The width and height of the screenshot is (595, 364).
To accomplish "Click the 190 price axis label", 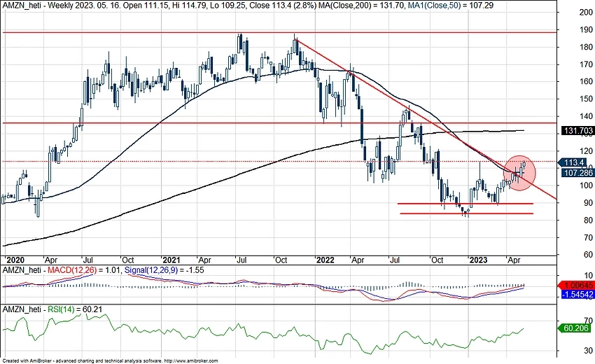I will pos(587,29).
